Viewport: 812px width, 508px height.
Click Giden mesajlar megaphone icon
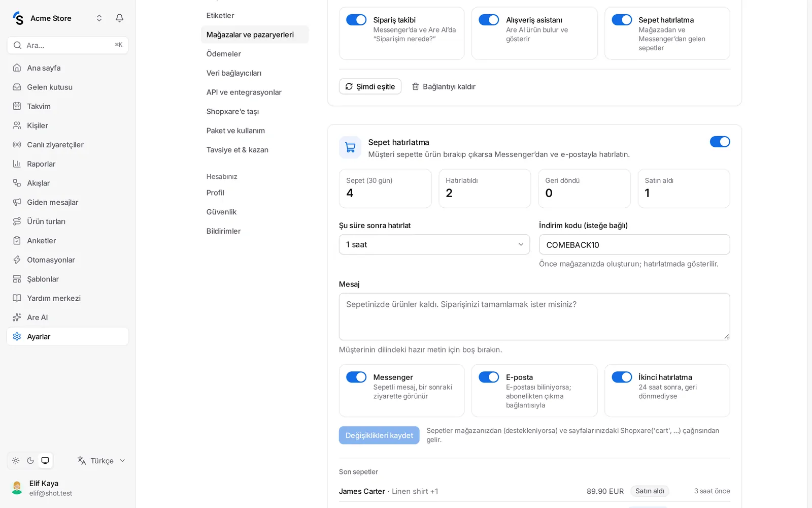click(17, 202)
